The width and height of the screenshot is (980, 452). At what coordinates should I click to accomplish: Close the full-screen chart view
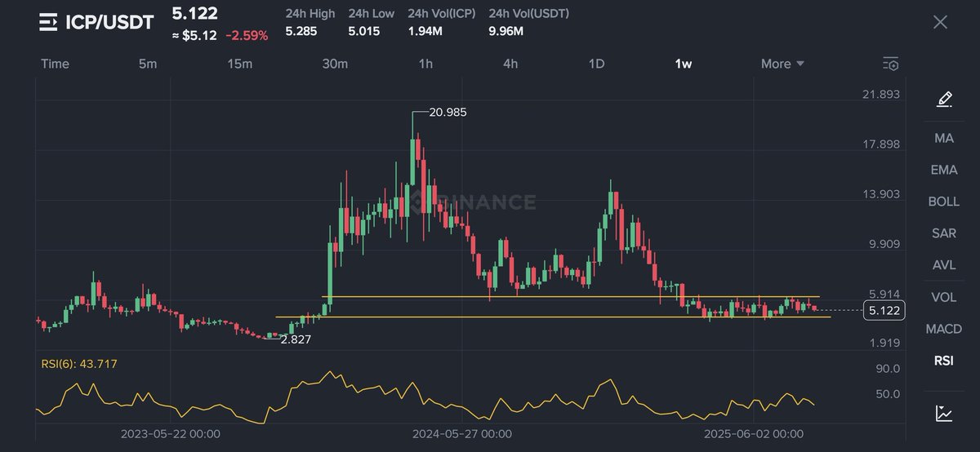940,22
